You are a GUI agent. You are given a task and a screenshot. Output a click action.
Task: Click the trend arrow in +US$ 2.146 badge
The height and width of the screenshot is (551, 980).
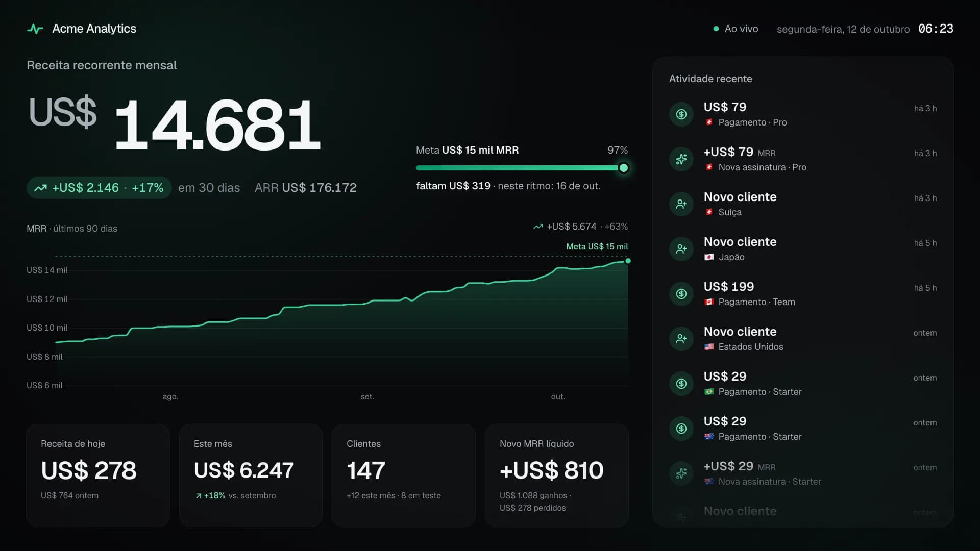[x=40, y=188]
